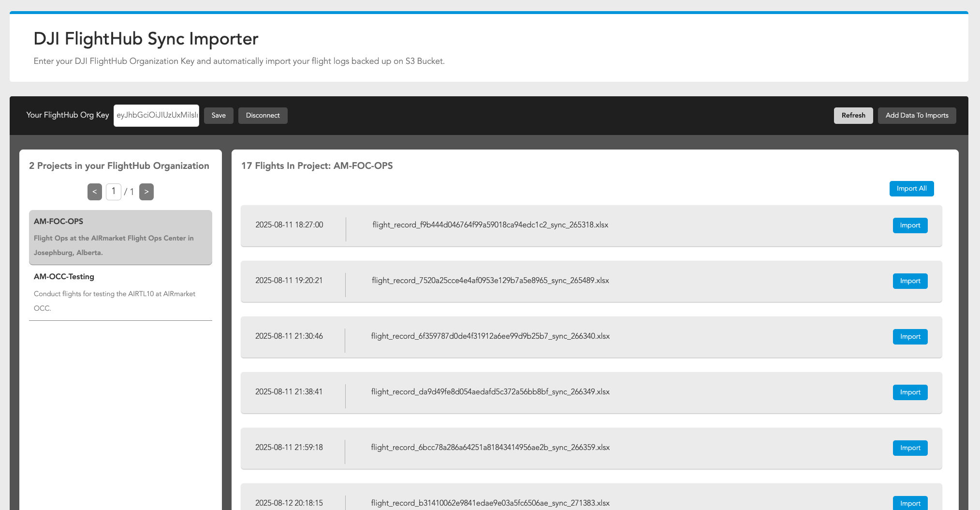Click the projects page number field
This screenshot has height=510, width=980.
[114, 192]
